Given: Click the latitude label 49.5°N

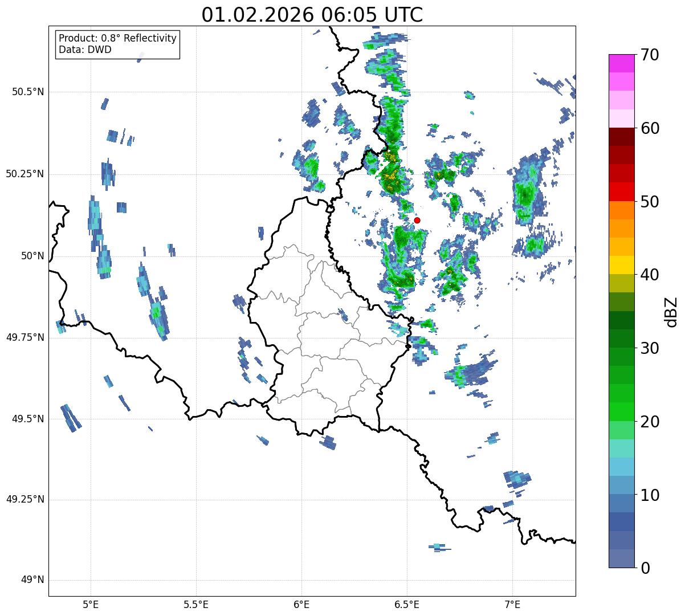Looking at the screenshot, I should coord(28,419).
